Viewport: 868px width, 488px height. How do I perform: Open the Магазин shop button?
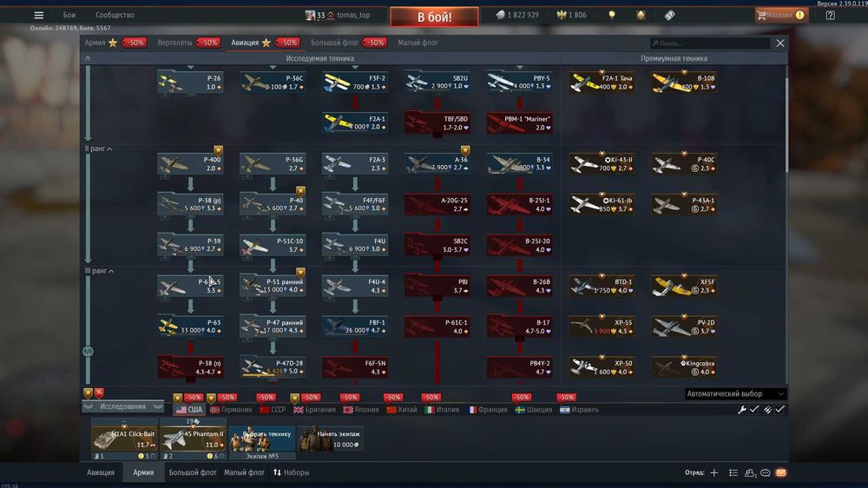click(x=780, y=15)
